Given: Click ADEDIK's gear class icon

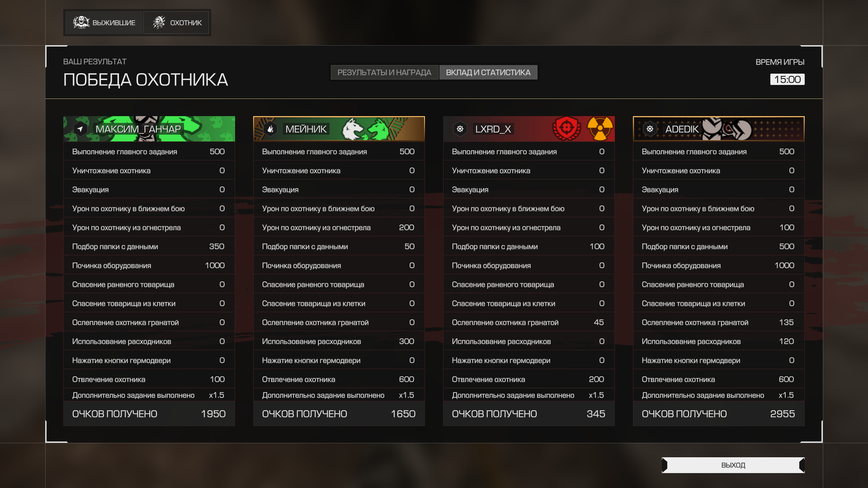Looking at the screenshot, I should pos(650,129).
